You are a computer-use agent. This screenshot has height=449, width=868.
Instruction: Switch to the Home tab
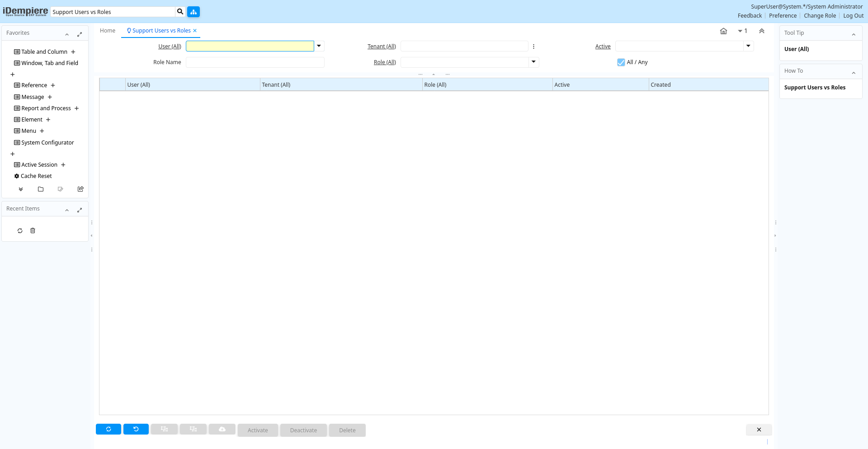(108, 31)
